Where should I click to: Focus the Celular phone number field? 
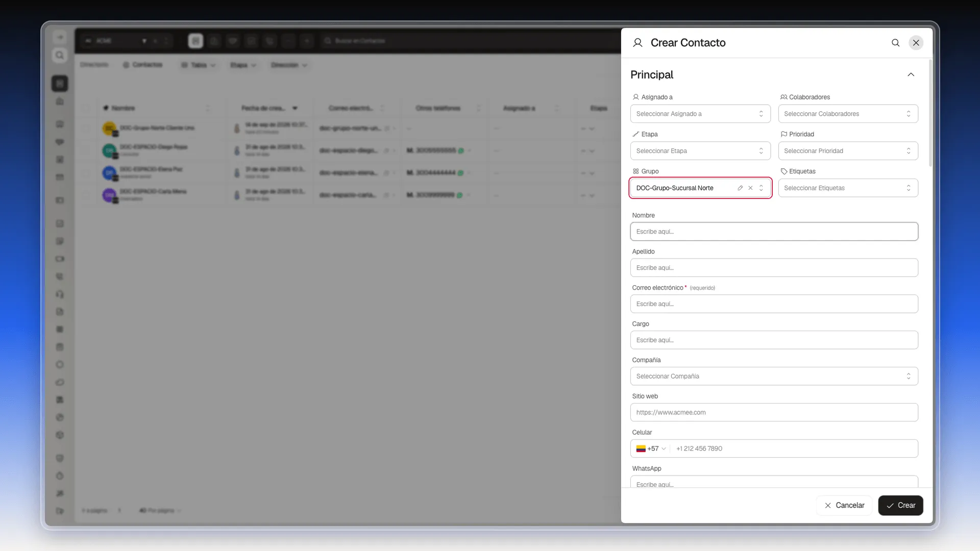(x=794, y=449)
